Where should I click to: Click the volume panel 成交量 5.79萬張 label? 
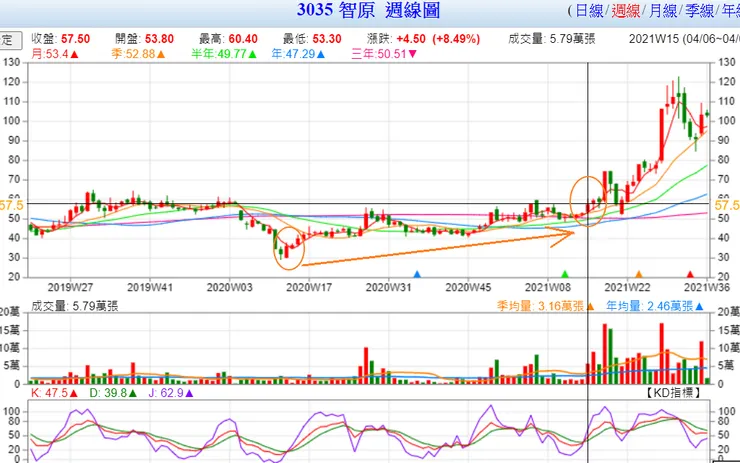pos(75,306)
